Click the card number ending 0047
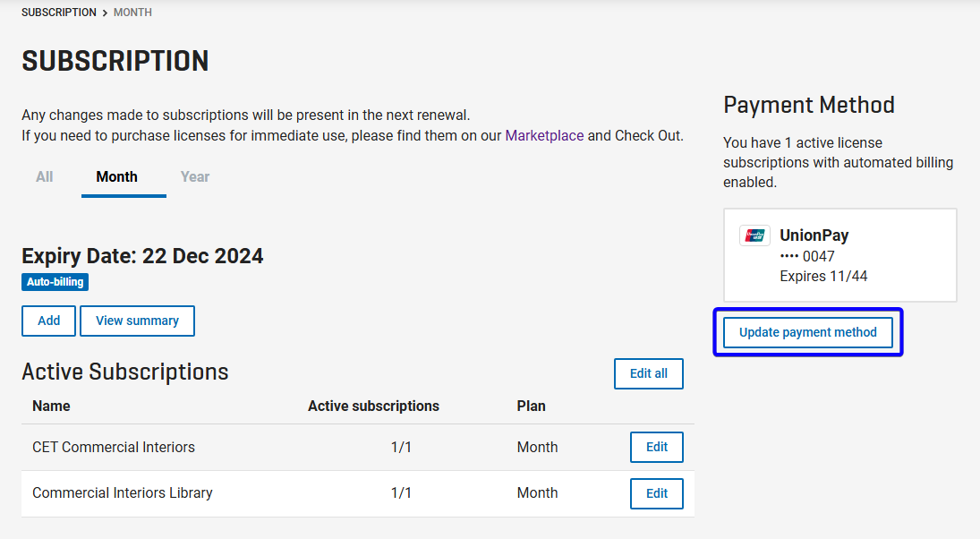The height and width of the screenshot is (539, 980). (807, 256)
